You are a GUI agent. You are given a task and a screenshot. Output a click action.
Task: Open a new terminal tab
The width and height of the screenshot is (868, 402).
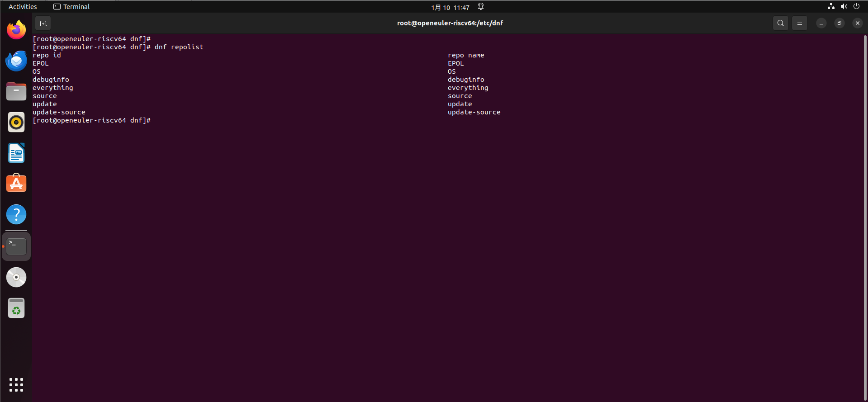pyautogui.click(x=43, y=23)
